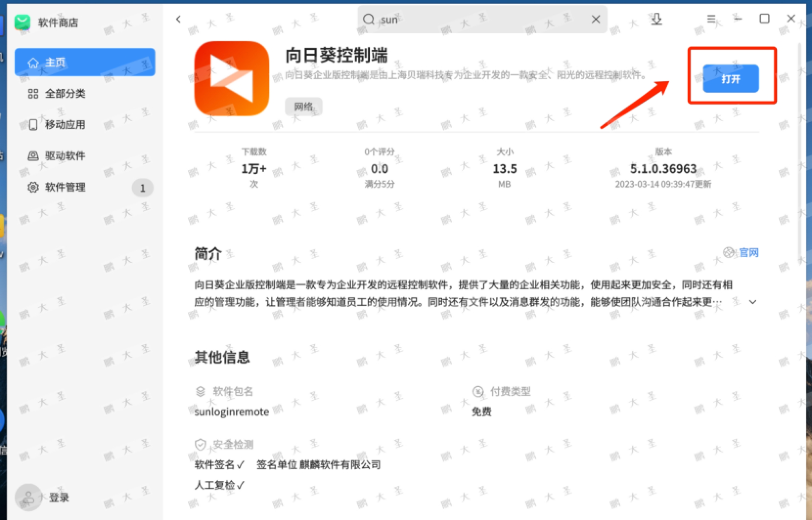Click the 网络 category tag
812x520 pixels.
(303, 107)
